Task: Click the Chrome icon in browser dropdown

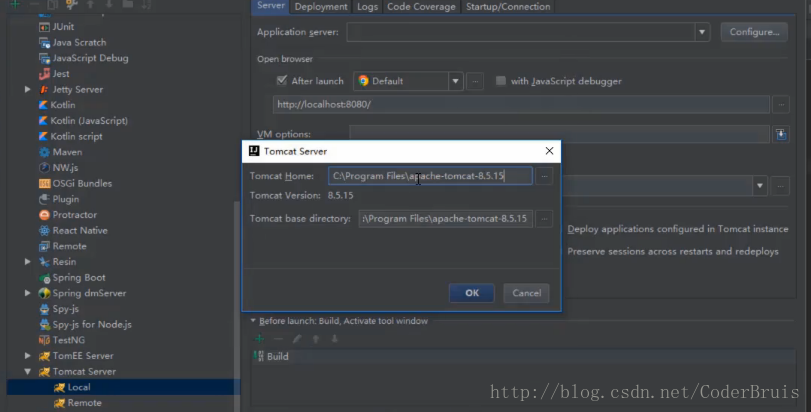Action: point(364,81)
